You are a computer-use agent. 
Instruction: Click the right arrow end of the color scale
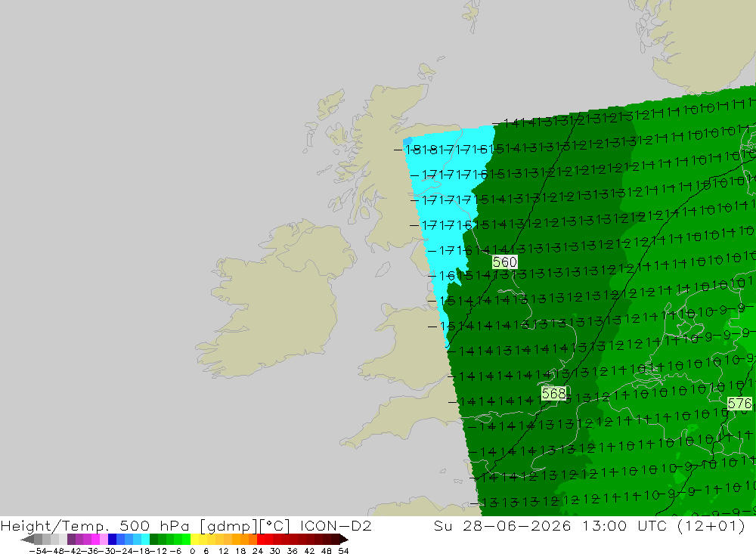344,539
